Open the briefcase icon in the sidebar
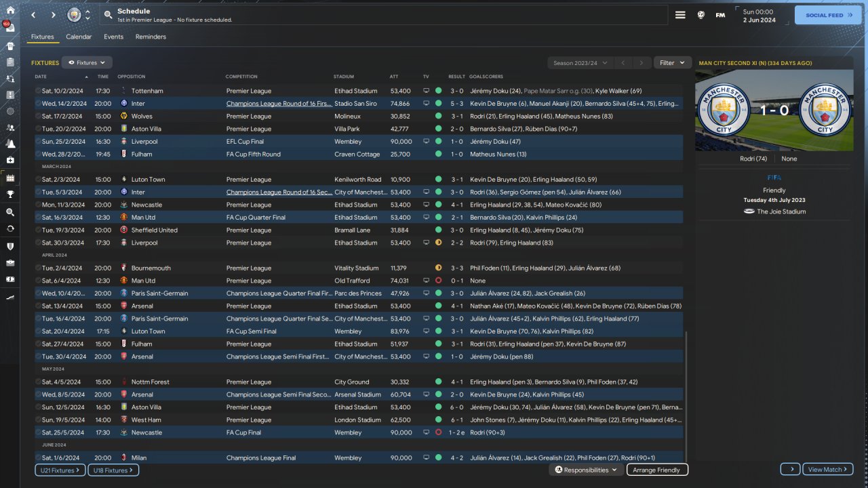Viewport: 868px width, 488px height. point(10,262)
